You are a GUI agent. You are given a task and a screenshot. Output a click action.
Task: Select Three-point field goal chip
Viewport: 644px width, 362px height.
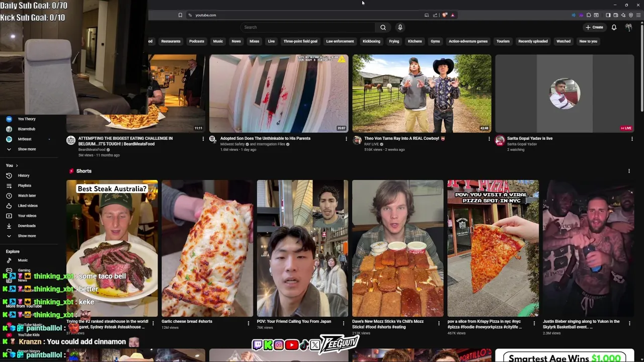pyautogui.click(x=300, y=41)
